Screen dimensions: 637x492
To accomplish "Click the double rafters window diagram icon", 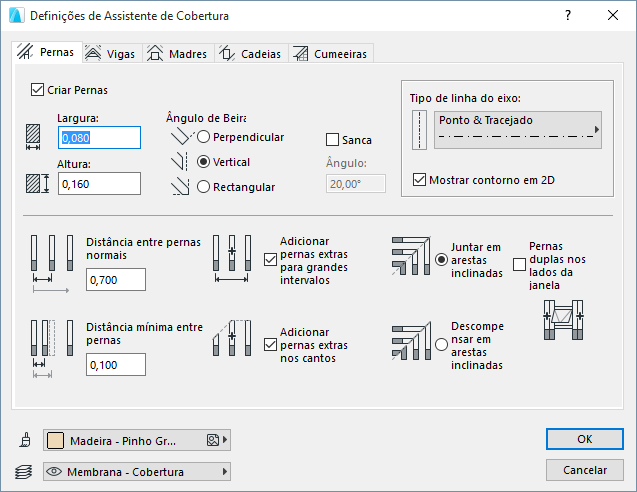I will click(x=561, y=321).
